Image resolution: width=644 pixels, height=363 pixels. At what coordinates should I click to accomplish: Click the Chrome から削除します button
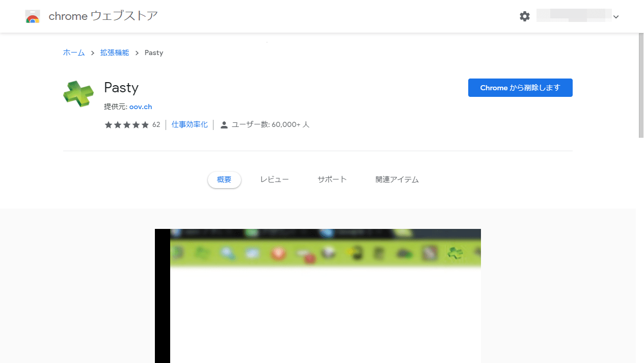coord(520,88)
